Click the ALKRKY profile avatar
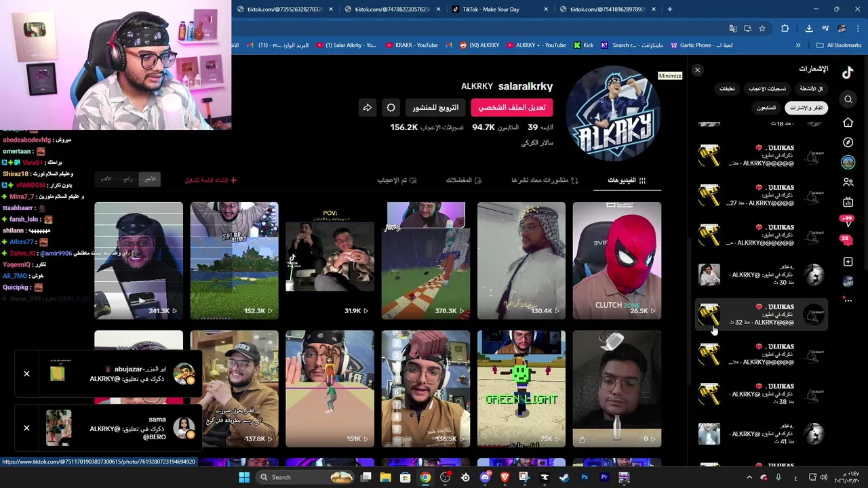The height and width of the screenshot is (488, 868). tap(614, 114)
